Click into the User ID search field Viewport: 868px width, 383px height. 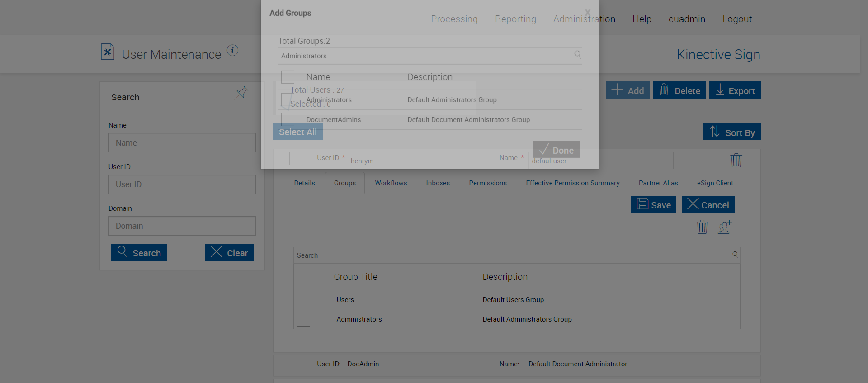point(182,184)
